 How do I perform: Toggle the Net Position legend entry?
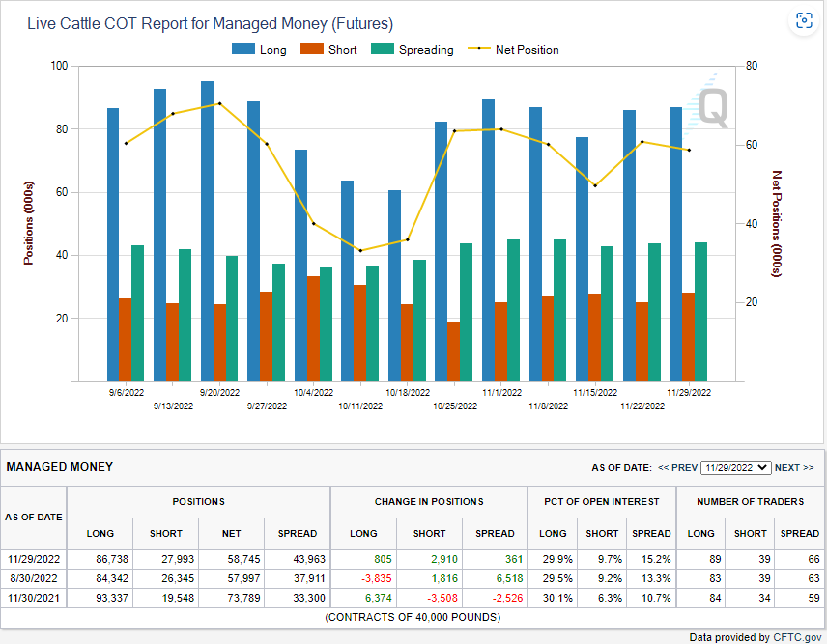click(x=513, y=49)
